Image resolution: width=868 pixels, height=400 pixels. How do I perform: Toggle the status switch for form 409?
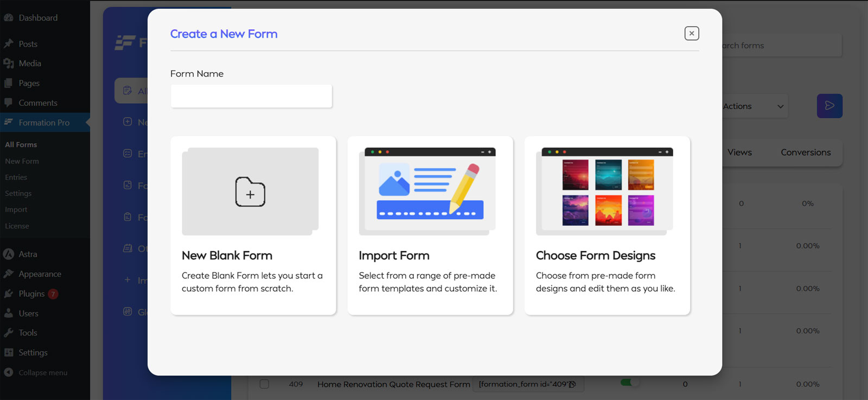tap(629, 383)
